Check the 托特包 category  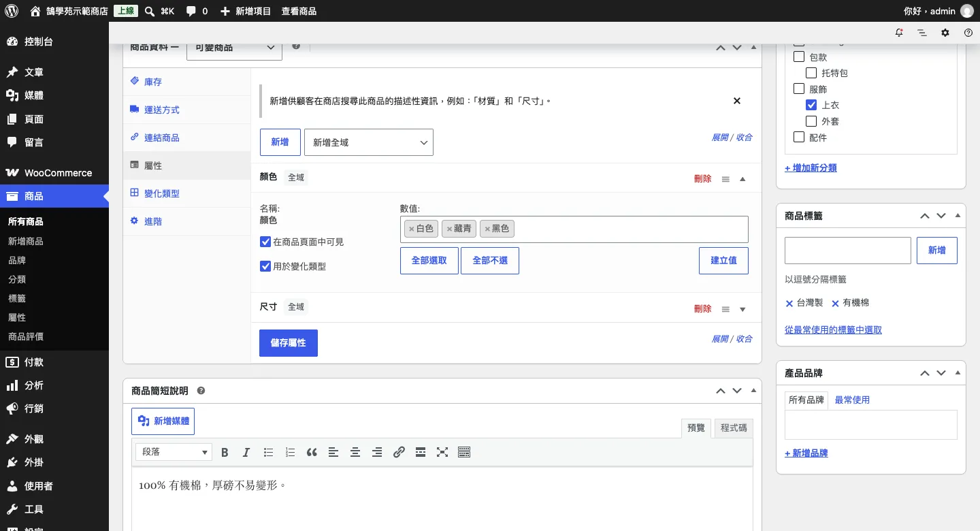point(811,73)
